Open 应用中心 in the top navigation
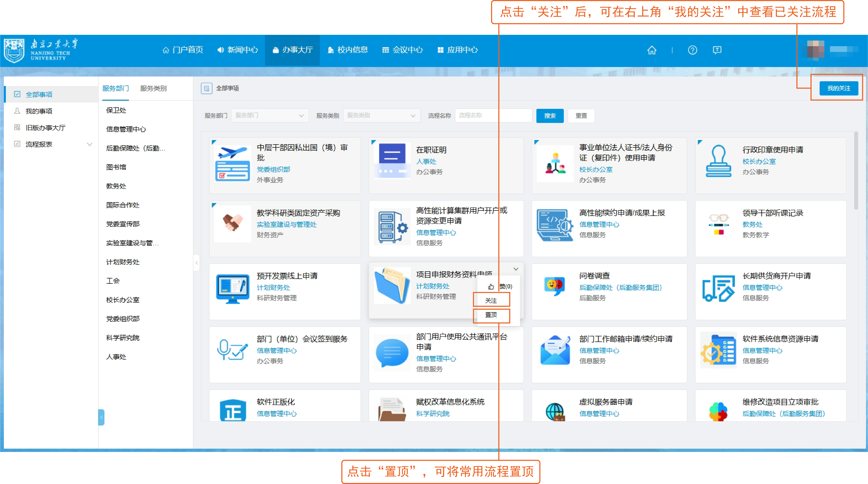868x484 pixels. (x=458, y=50)
